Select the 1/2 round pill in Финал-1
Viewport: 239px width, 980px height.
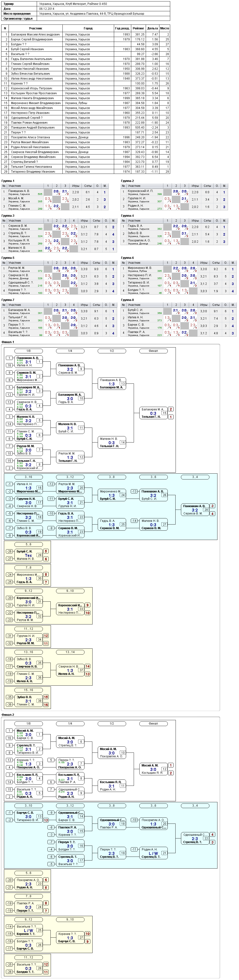111,351
